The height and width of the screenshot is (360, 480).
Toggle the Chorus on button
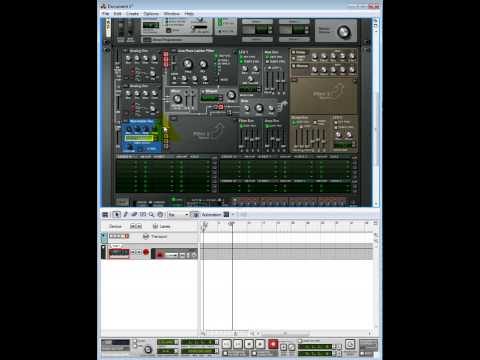[294, 66]
